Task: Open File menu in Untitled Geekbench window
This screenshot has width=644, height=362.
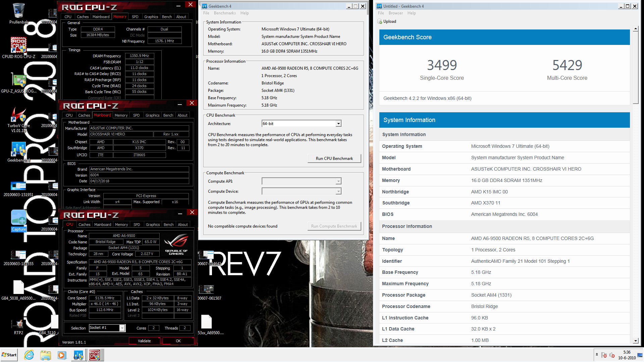Action: coord(381,13)
